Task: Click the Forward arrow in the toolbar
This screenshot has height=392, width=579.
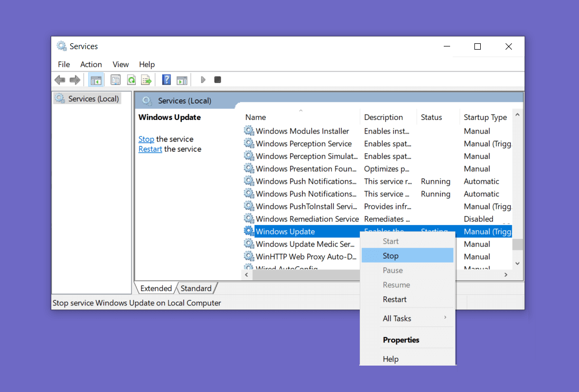Action: point(75,80)
